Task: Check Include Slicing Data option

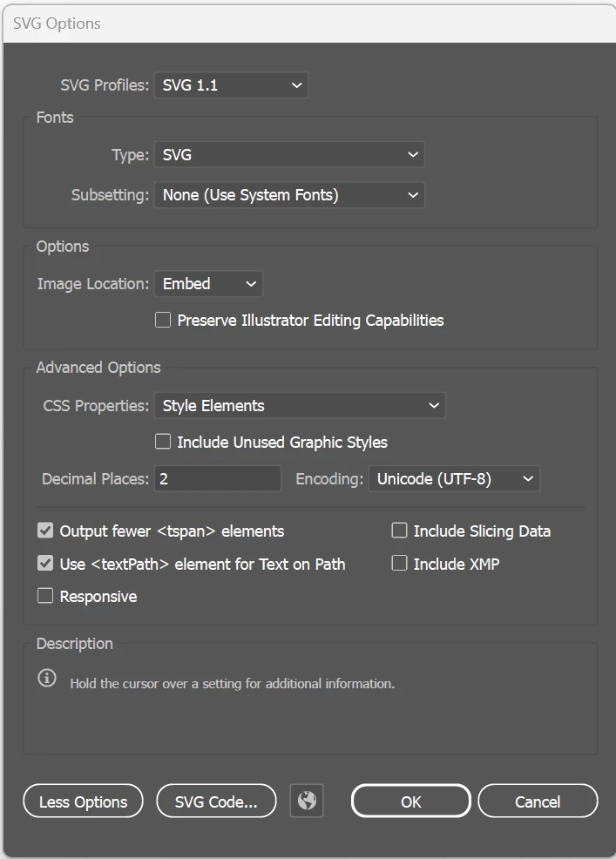Action: click(399, 531)
